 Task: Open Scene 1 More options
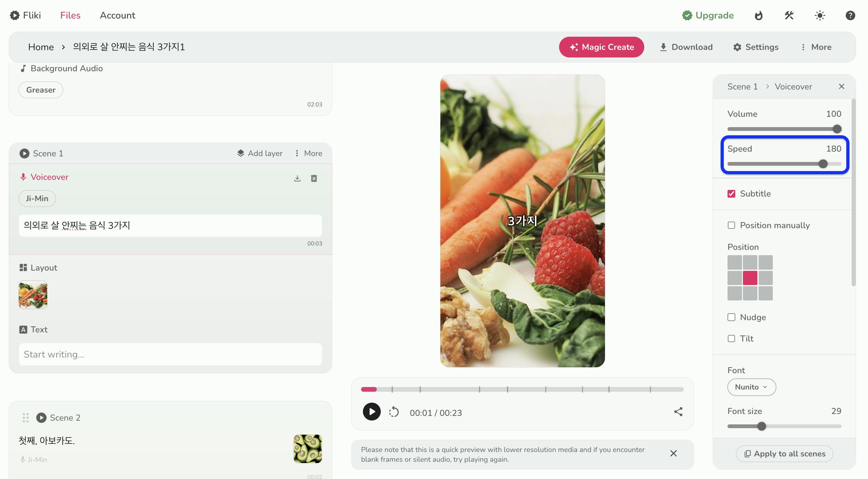[x=308, y=153]
